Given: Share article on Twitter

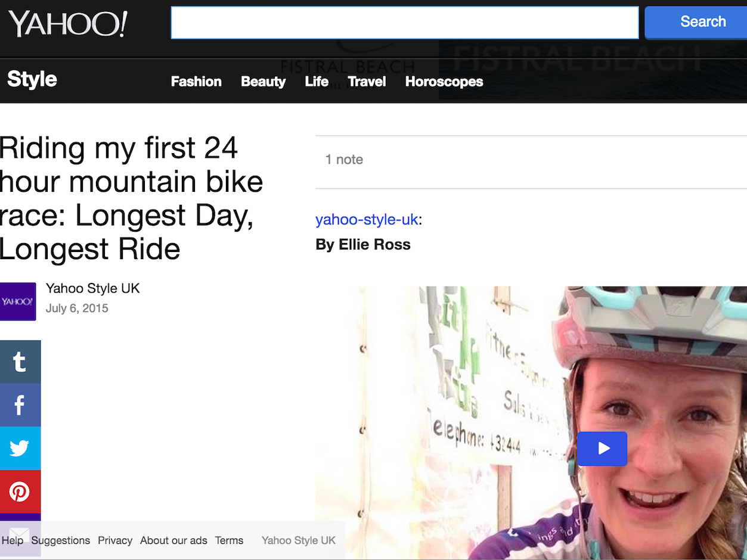Looking at the screenshot, I should coord(20,449).
